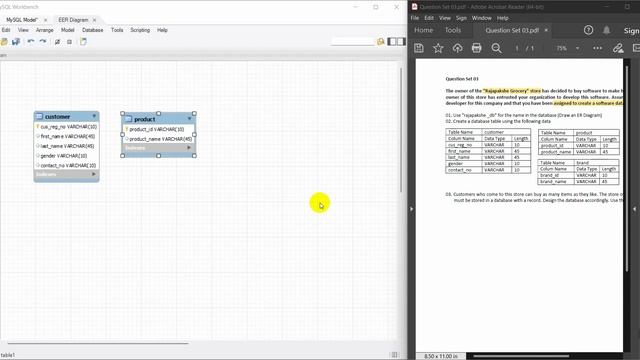Switch to the EER Diagram tab
640x360 pixels.
(73, 20)
